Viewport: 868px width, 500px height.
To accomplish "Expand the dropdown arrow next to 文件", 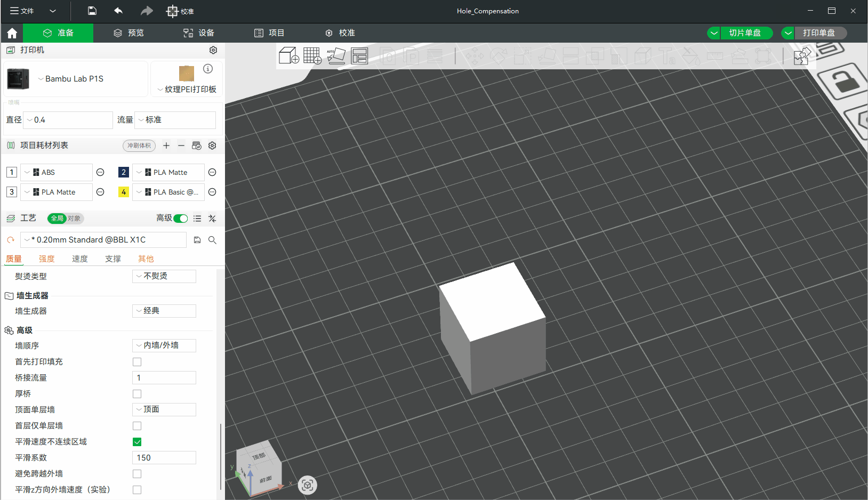I will pos(53,11).
